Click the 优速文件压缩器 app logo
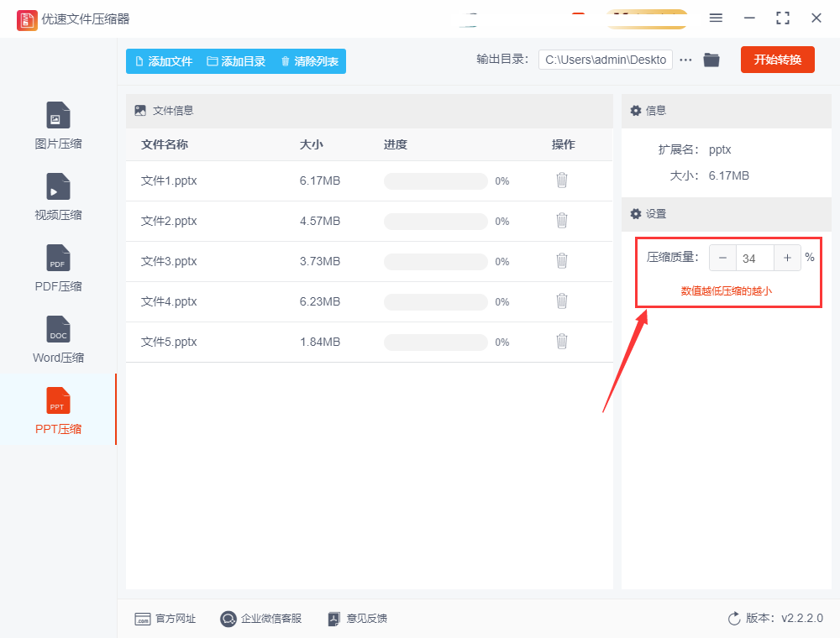 point(27,20)
